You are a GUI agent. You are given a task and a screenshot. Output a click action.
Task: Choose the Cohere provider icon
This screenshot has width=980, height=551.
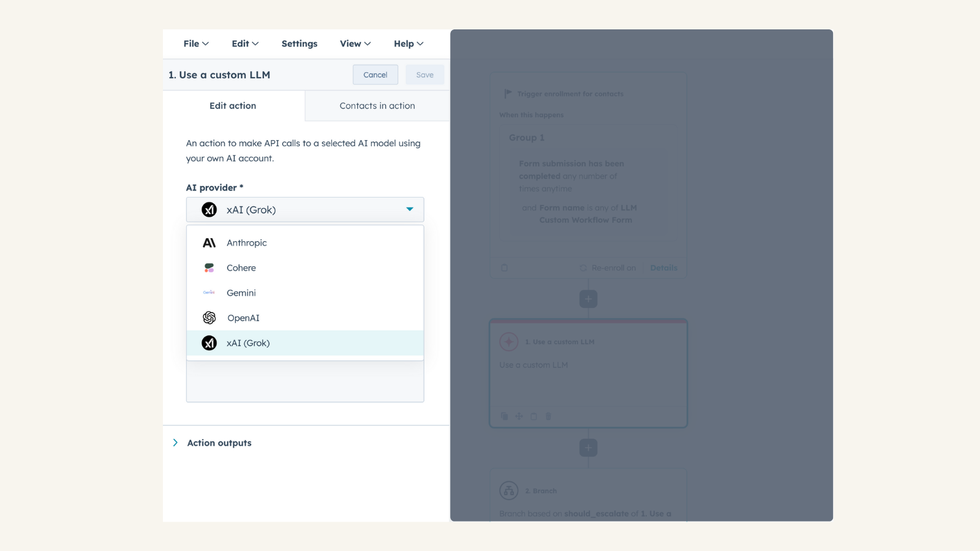point(209,268)
